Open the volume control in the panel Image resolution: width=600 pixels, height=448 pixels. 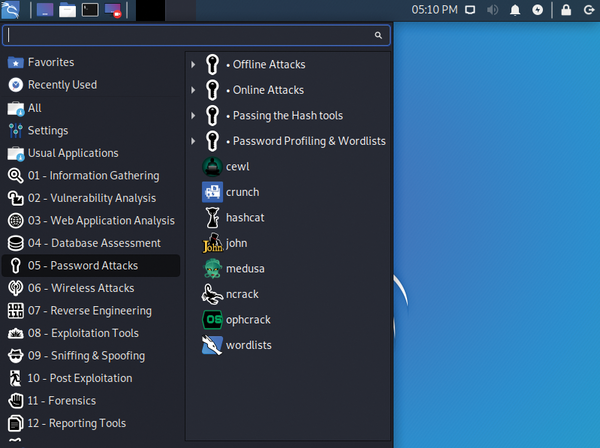[492, 10]
